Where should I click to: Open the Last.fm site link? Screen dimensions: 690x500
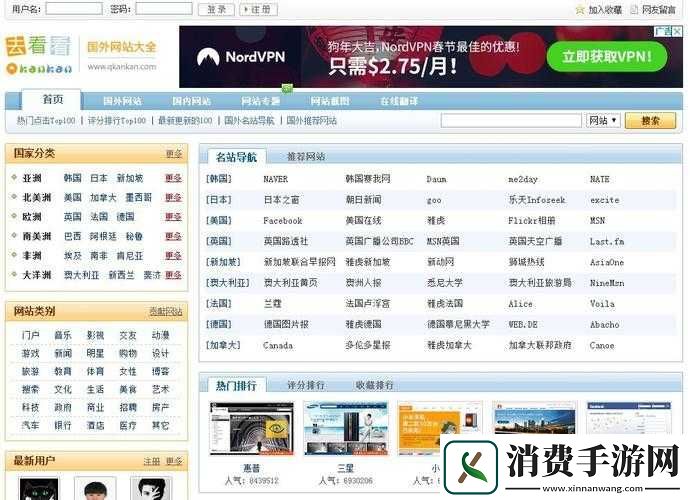[607, 241]
